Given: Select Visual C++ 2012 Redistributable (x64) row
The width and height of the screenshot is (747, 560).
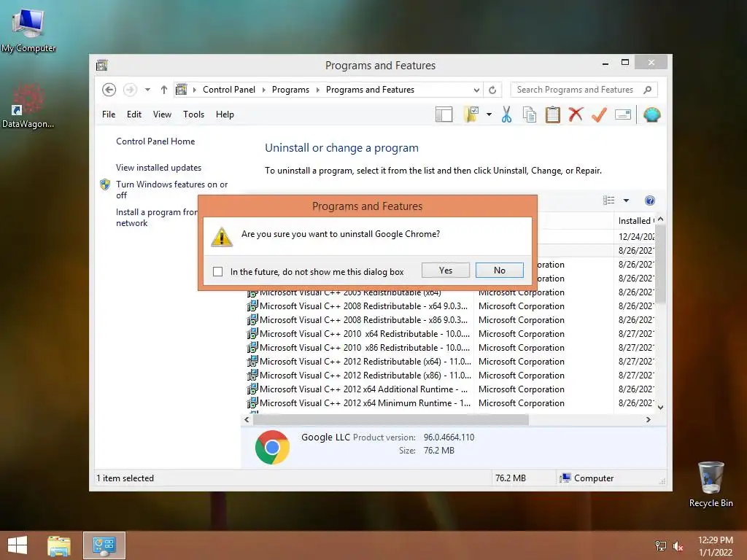Looking at the screenshot, I should [x=450, y=362].
